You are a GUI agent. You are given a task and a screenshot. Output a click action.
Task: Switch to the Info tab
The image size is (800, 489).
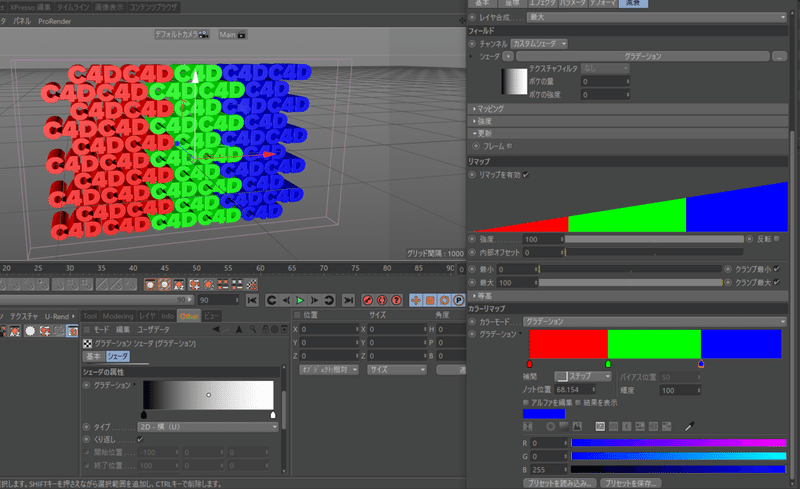click(167, 316)
